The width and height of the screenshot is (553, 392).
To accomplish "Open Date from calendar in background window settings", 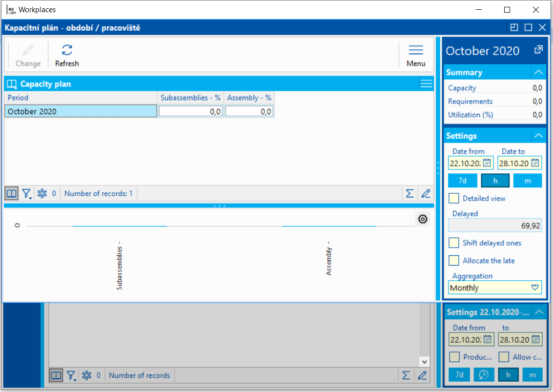I will point(488,339).
